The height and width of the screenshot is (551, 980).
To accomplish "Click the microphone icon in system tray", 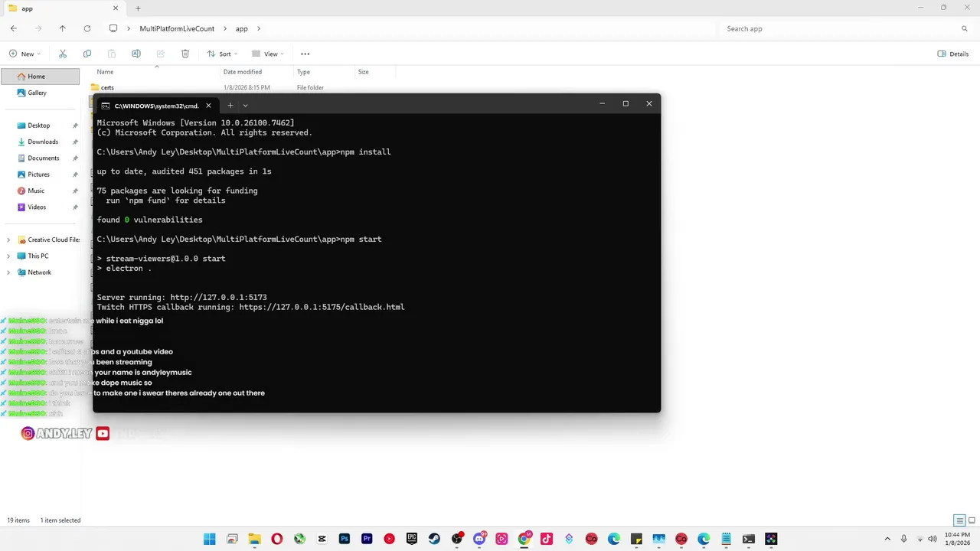I will tap(904, 539).
